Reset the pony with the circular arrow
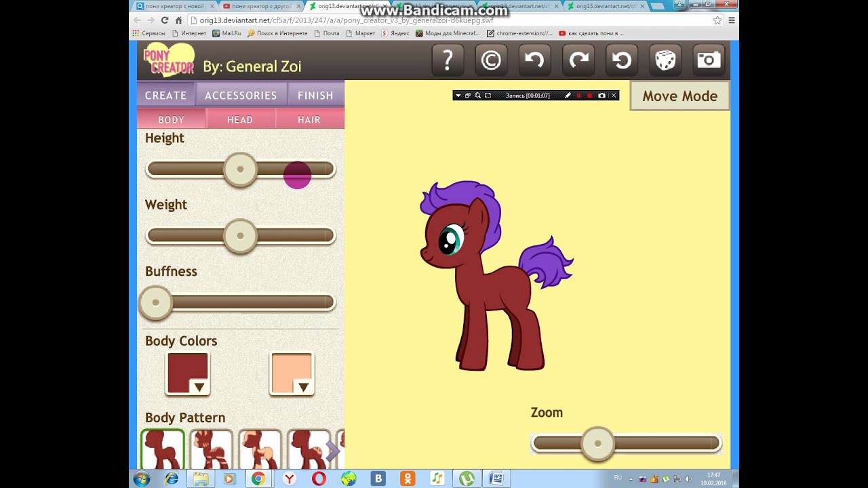Viewport: 868px width, 488px height. [x=622, y=60]
